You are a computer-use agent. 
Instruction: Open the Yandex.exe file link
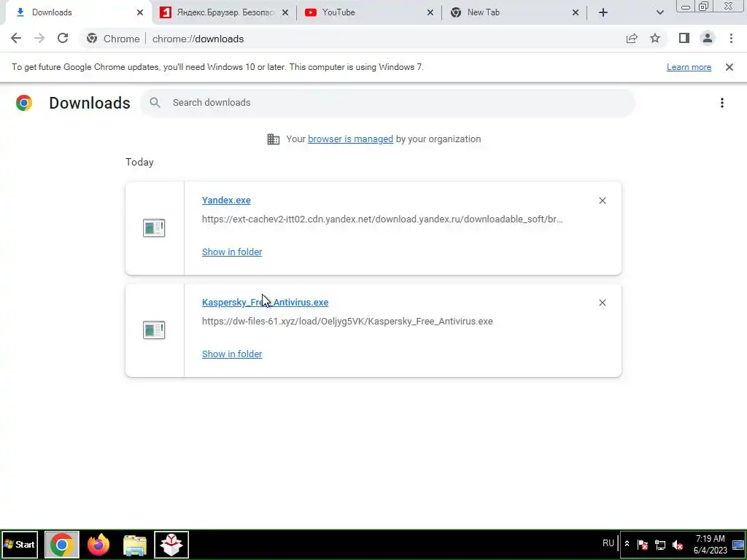226,201
